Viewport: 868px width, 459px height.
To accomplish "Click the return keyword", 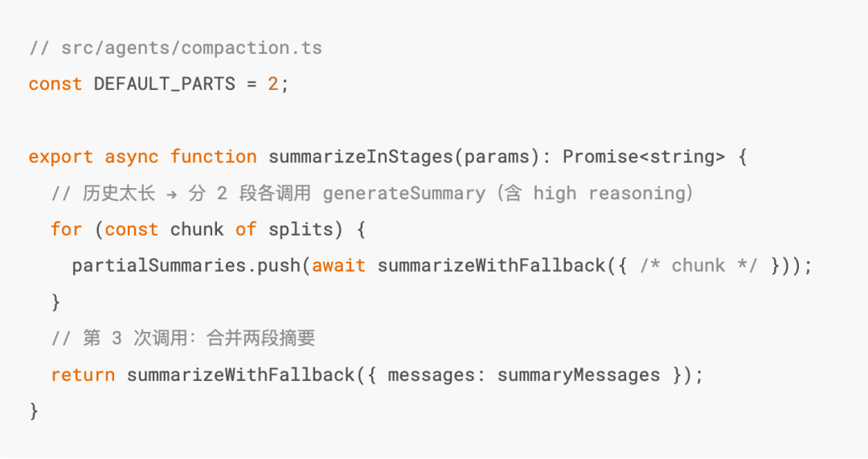I will click(82, 375).
